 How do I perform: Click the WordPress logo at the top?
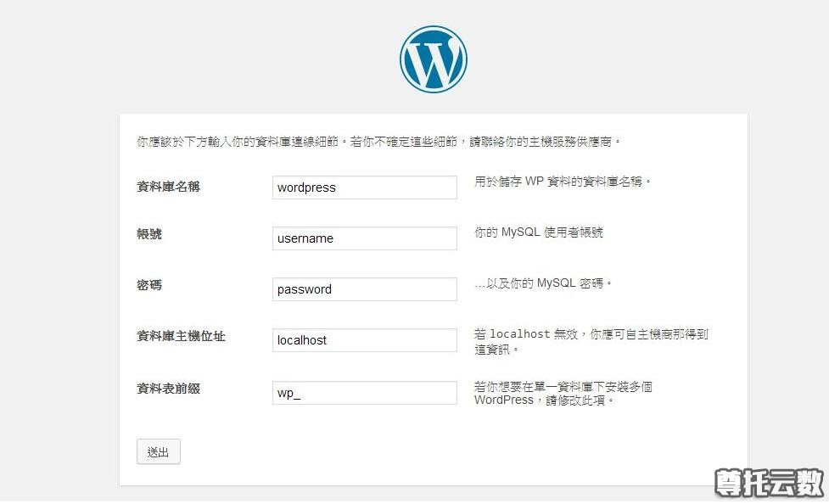point(433,59)
